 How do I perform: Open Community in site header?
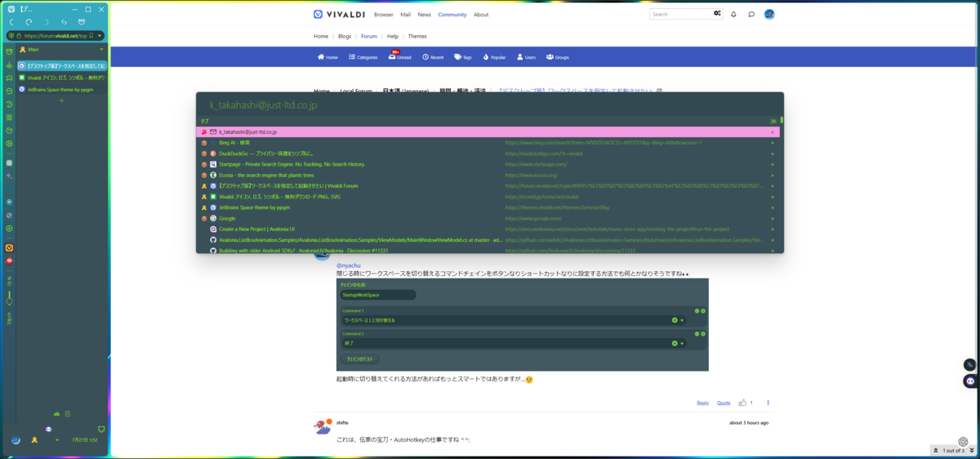[452, 15]
